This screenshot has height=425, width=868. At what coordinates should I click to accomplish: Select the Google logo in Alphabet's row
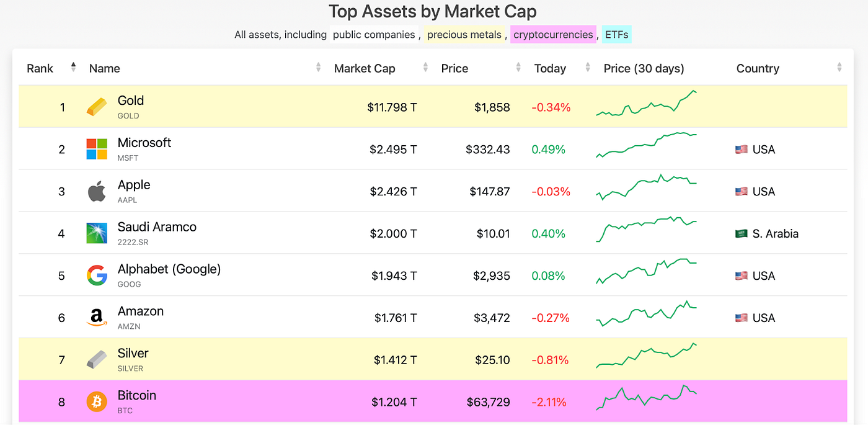[x=96, y=275]
